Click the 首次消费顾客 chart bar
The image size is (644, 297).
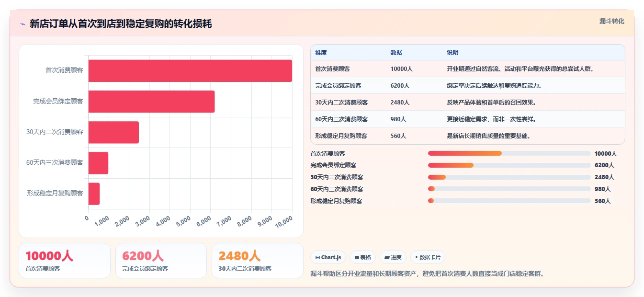[x=190, y=70]
